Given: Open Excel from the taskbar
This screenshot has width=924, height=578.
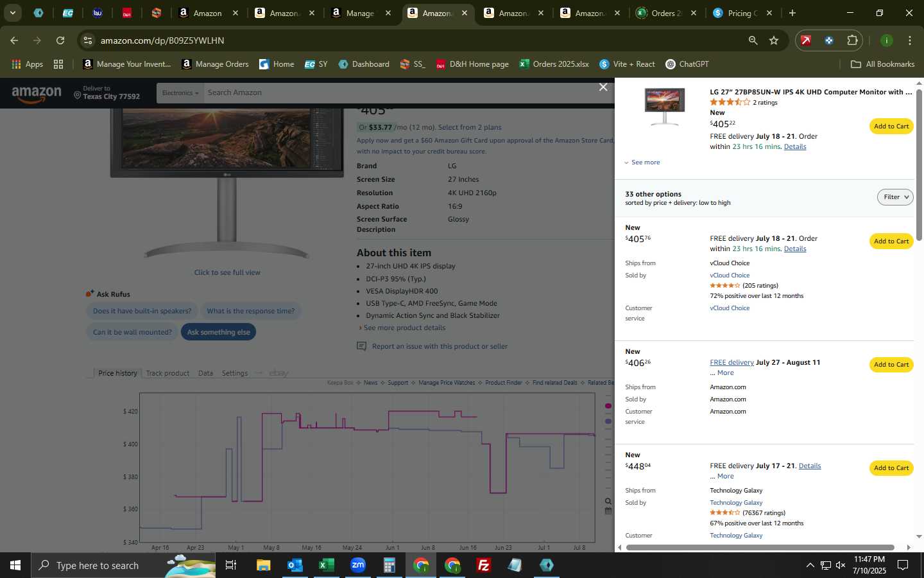Looking at the screenshot, I should [x=327, y=565].
